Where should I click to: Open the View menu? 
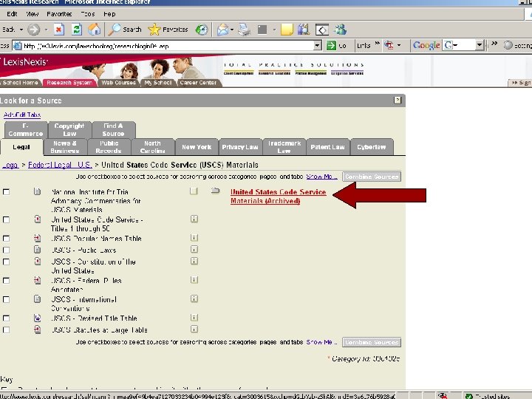pos(33,14)
